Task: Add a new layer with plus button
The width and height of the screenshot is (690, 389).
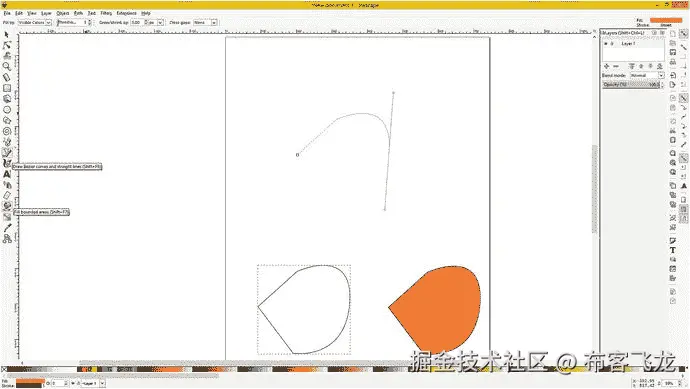Action: (x=606, y=66)
